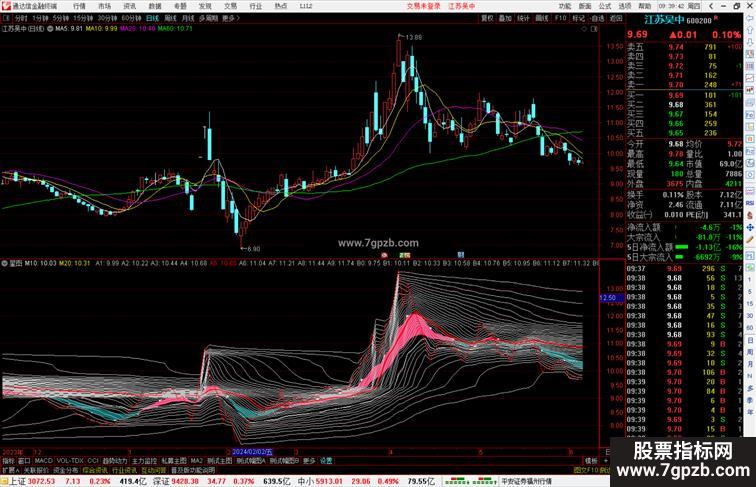The height and width of the screenshot is (487, 756).
Task: Select the MA2 indicator tab
Action: pos(197,461)
